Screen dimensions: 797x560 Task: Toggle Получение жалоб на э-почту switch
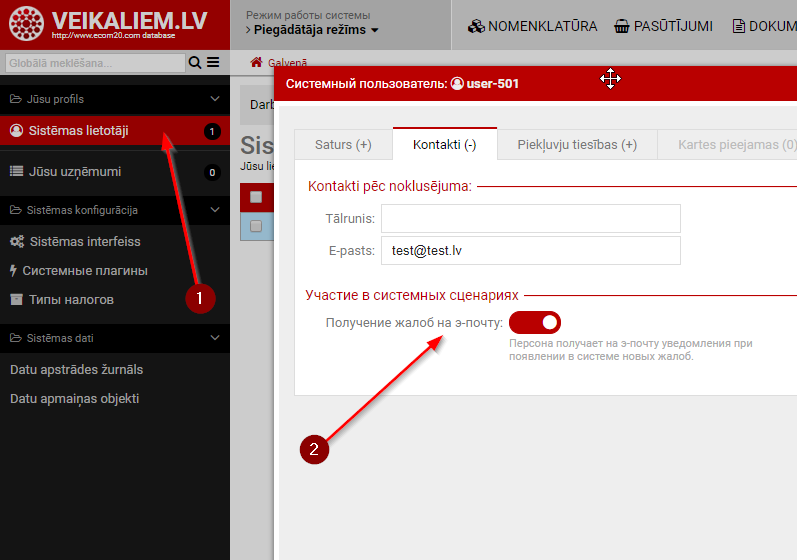pyautogui.click(x=535, y=322)
